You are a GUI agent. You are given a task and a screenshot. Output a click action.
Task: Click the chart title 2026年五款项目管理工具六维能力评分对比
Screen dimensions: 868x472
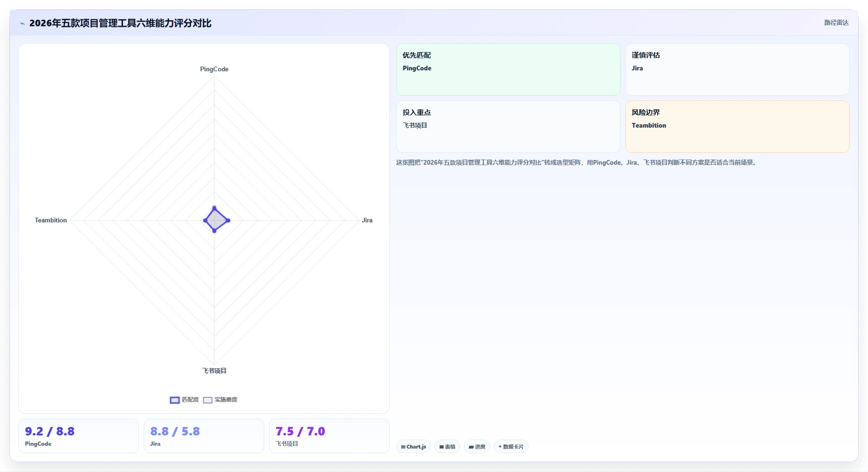120,23
